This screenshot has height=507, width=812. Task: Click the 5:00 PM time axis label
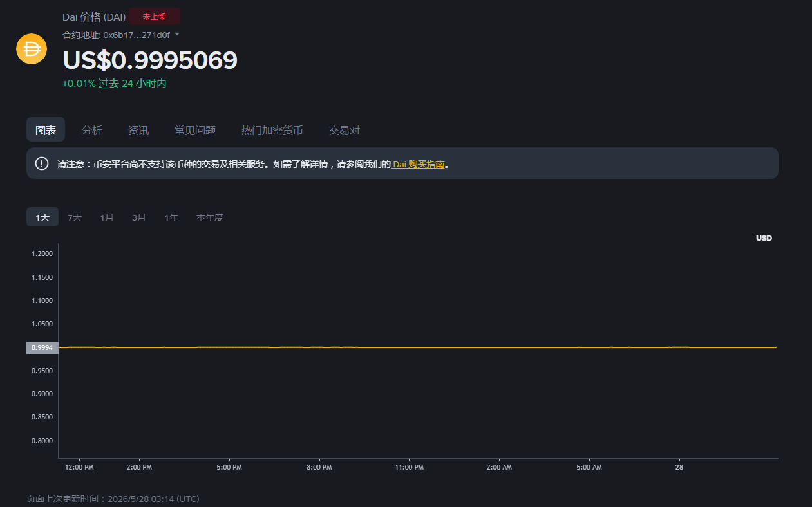tap(229, 467)
